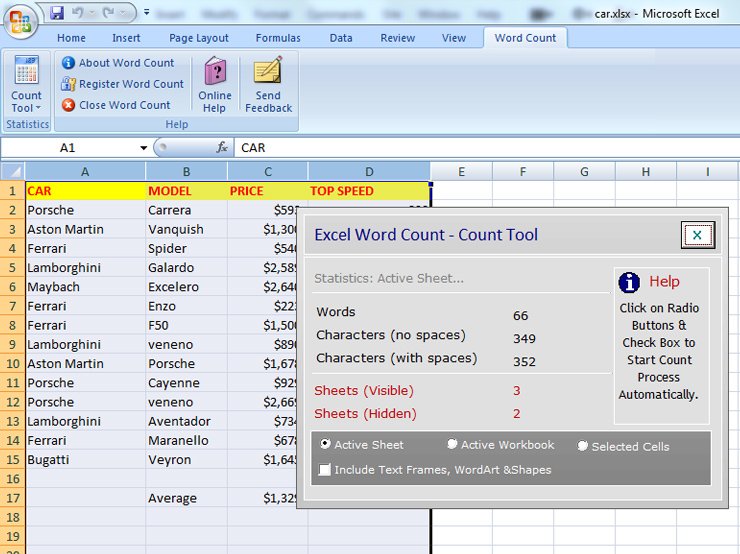This screenshot has height=554, width=740.
Task: Select the Word Count ribbon tab
Action: [525, 38]
